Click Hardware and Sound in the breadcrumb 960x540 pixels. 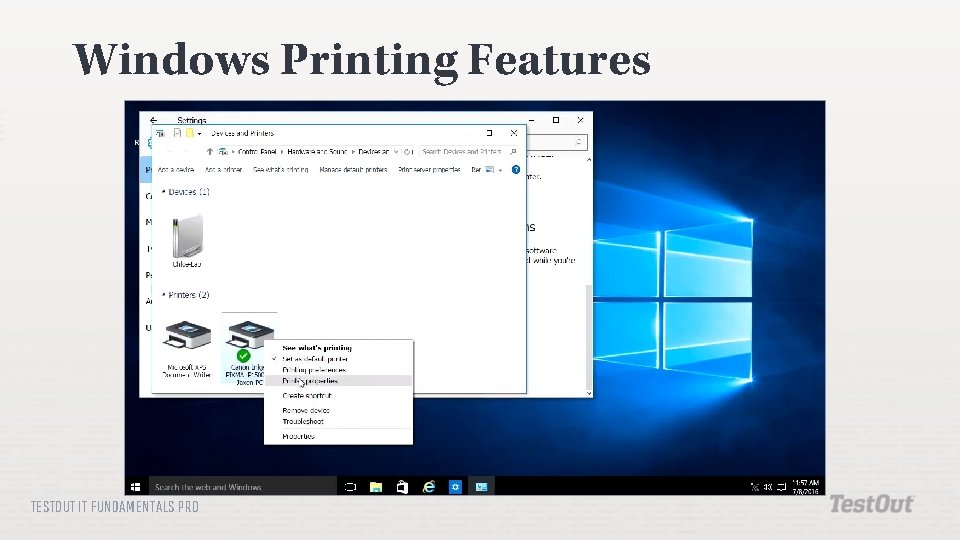point(317,151)
